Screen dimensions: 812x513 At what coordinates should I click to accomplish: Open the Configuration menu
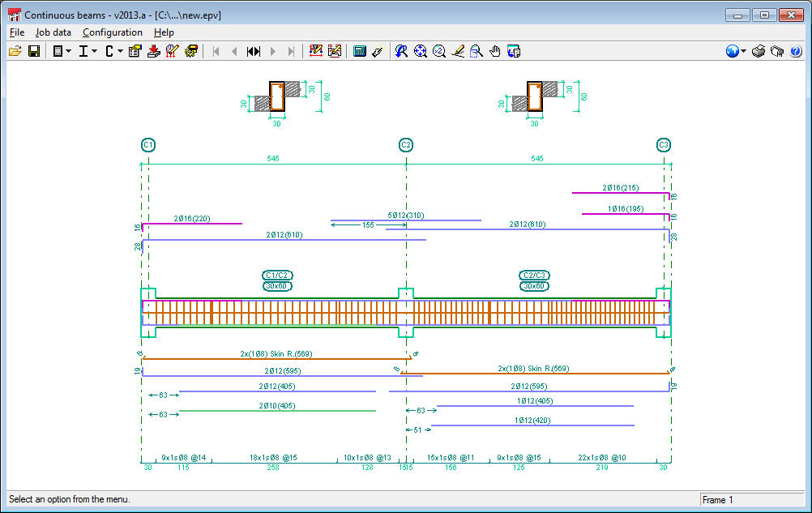click(112, 32)
